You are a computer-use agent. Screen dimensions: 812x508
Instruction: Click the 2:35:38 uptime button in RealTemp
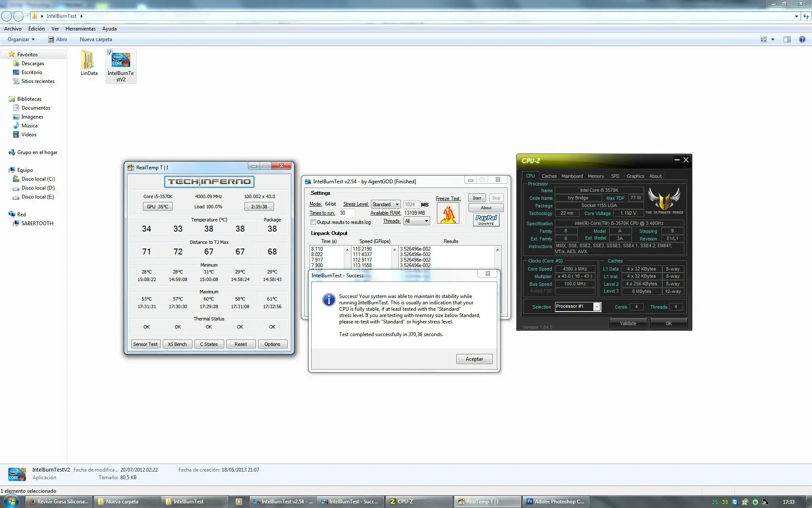259,207
